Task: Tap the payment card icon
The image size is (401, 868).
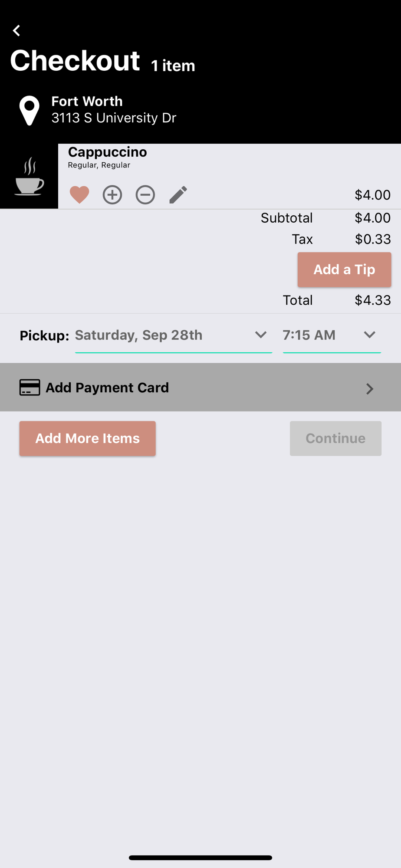Action: pos(30,388)
